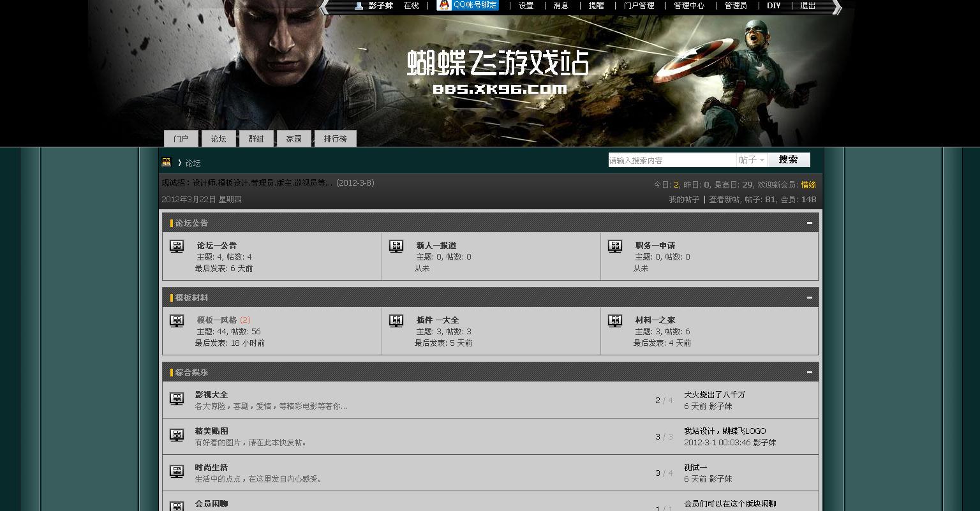Click 管理员 in the top menu

pyautogui.click(x=736, y=6)
